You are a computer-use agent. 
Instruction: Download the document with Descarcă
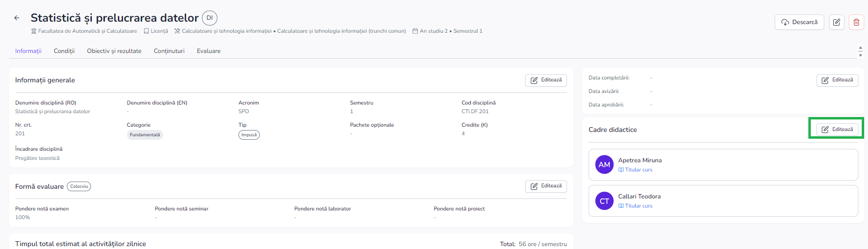click(799, 22)
